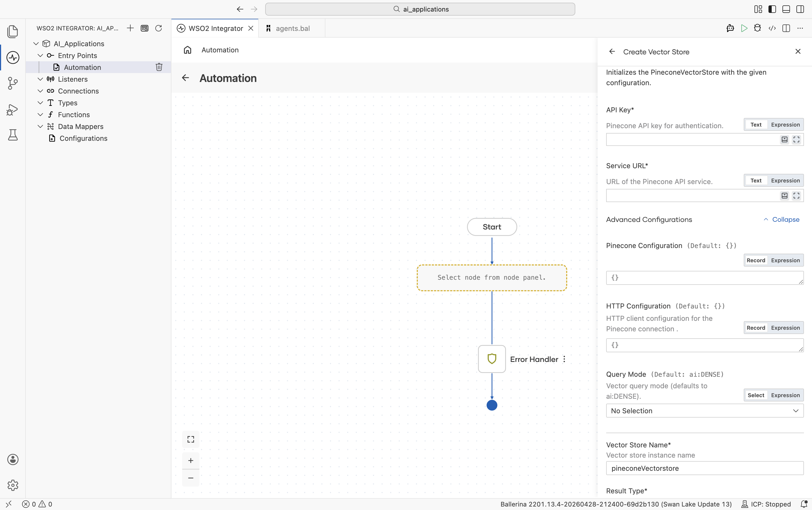Screen dimensions: 812x510
Task: Expand the Connections tree node
Action: click(40, 91)
